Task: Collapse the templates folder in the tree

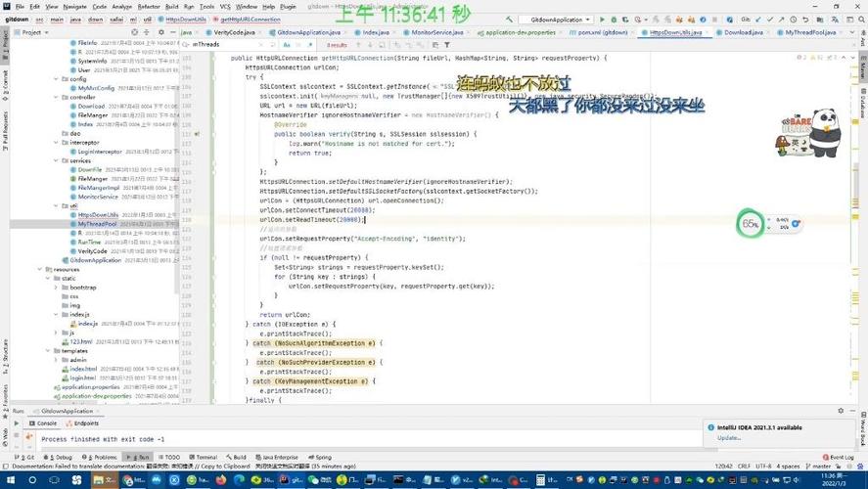Action: [x=48, y=351]
